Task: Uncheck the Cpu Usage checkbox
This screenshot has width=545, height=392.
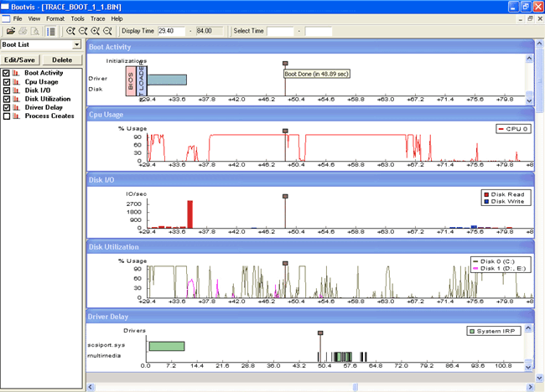Action: [x=6, y=82]
